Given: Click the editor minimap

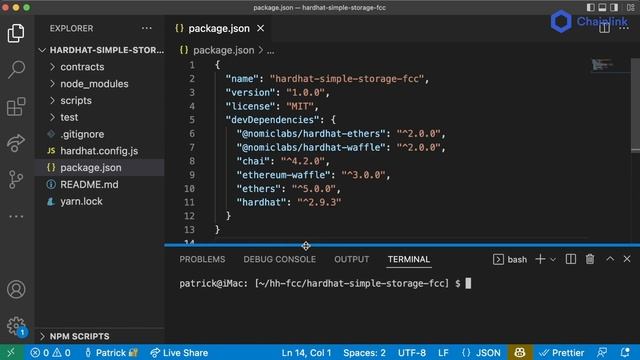Looking at the screenshot, I should click(609, 65).
